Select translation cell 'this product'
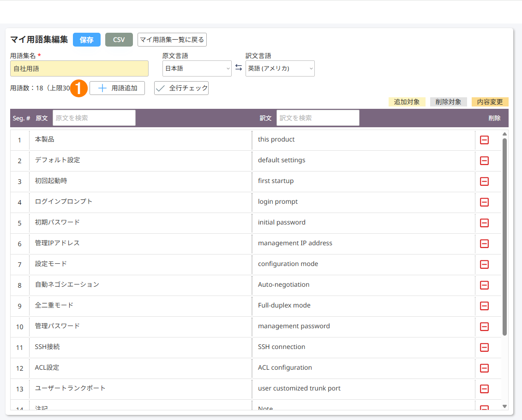522x420 pixels. click(x=364, y=140)
